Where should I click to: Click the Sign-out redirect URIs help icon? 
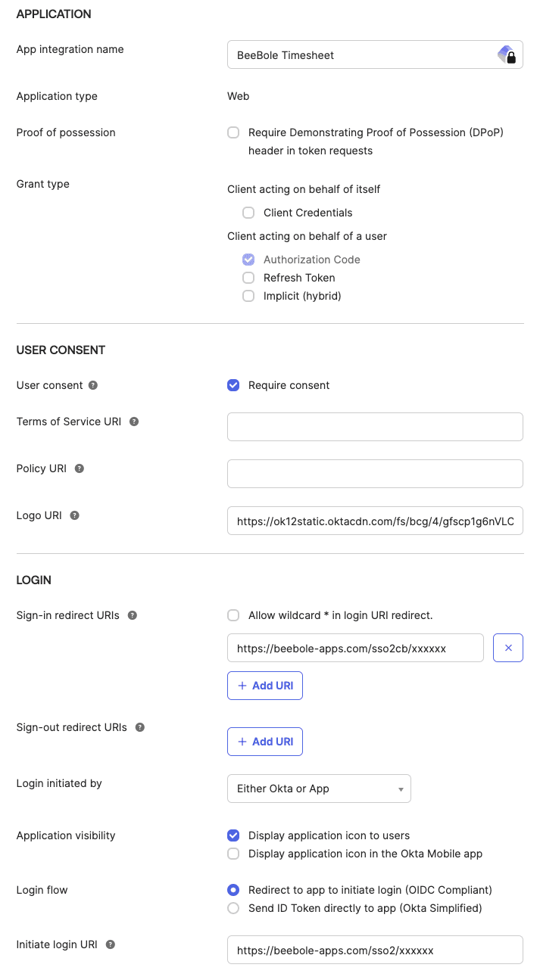[x=139, y=727]
